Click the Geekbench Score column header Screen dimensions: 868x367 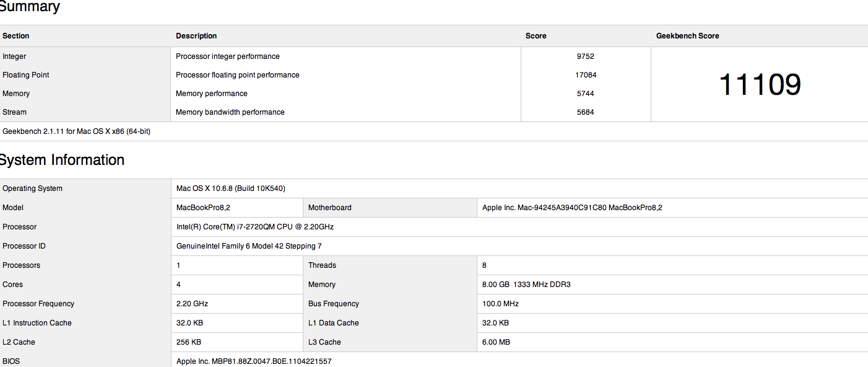688,36
